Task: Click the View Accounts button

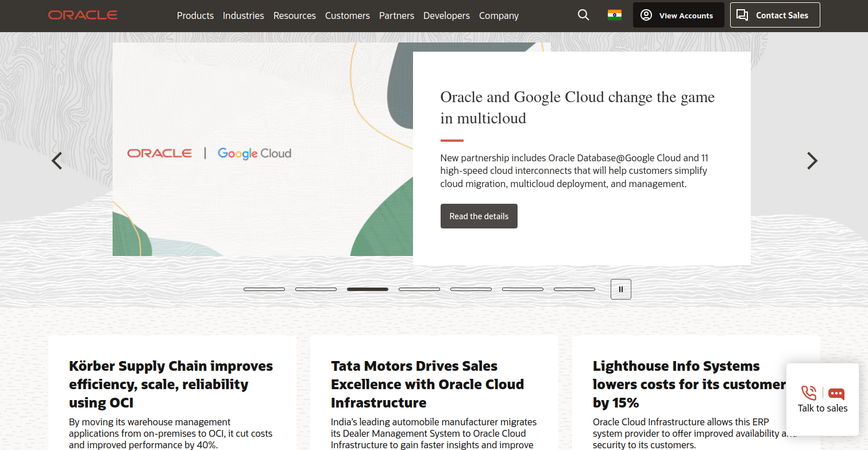Action: pyautogui.click(x=678, y=15)
